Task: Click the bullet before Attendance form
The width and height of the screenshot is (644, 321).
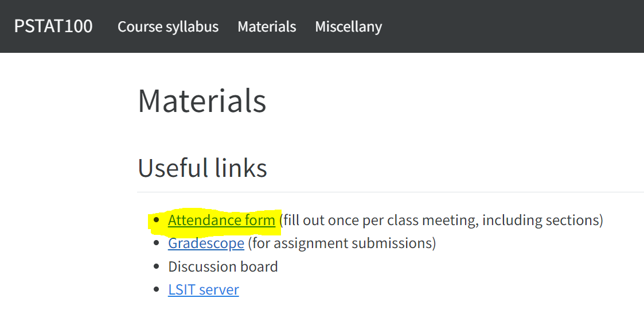Action: (157, 221)
